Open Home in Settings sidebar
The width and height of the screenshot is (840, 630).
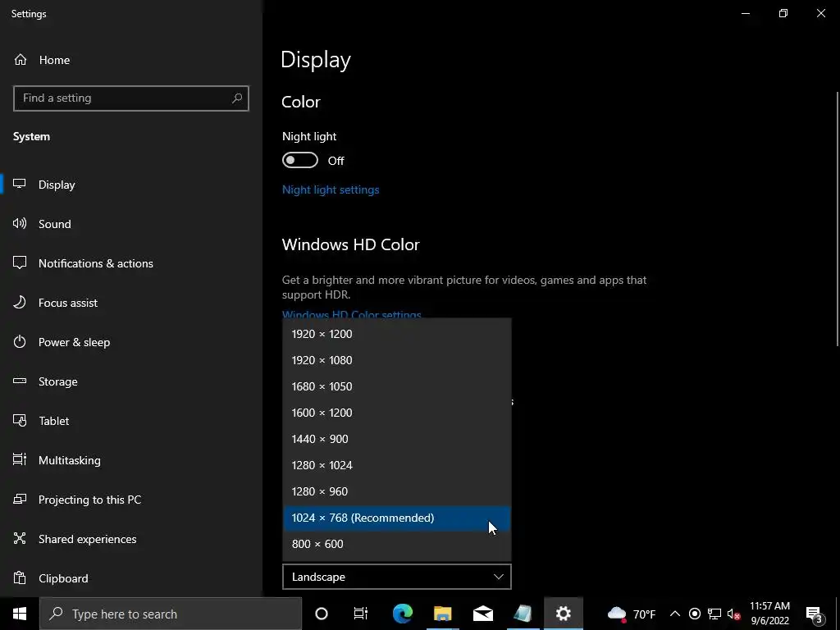click(42, 60)
